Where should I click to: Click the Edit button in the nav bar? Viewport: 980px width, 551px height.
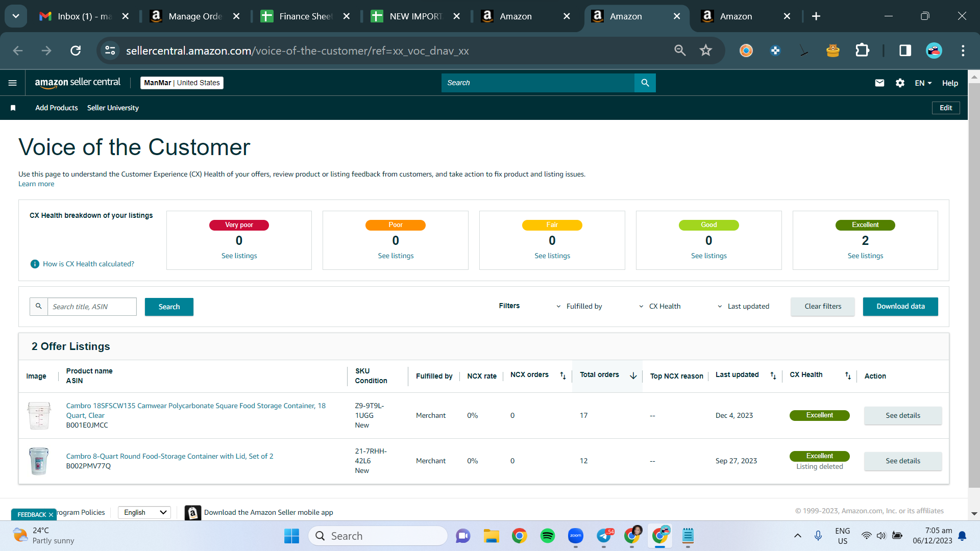[x=946, y=108]
